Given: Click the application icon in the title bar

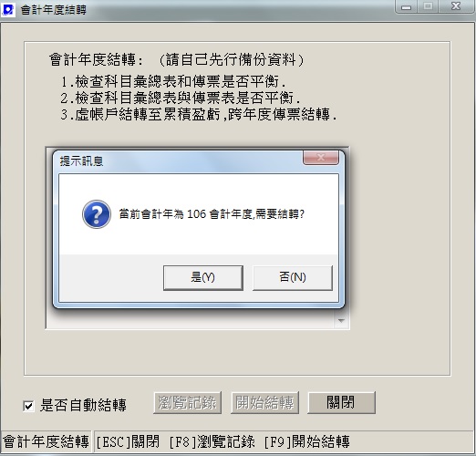Looking at the screenshot, I should tap(7, 9).
